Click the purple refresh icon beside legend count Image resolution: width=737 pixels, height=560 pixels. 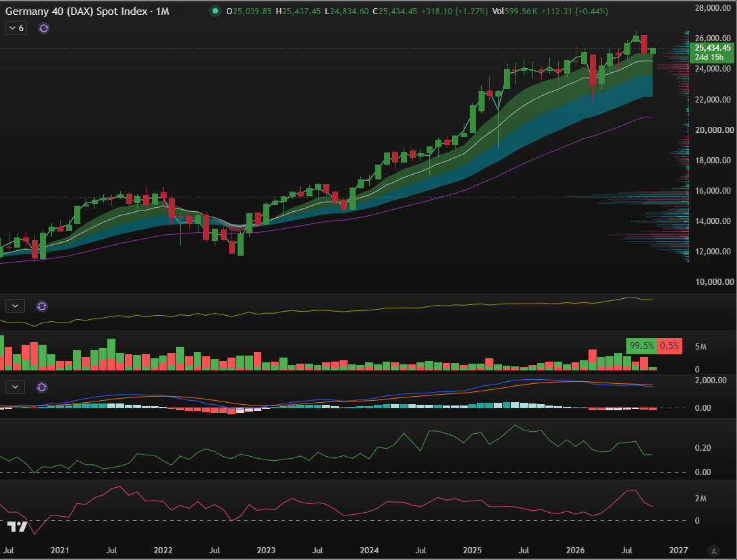pyautogui.click(x=44, y=28)
